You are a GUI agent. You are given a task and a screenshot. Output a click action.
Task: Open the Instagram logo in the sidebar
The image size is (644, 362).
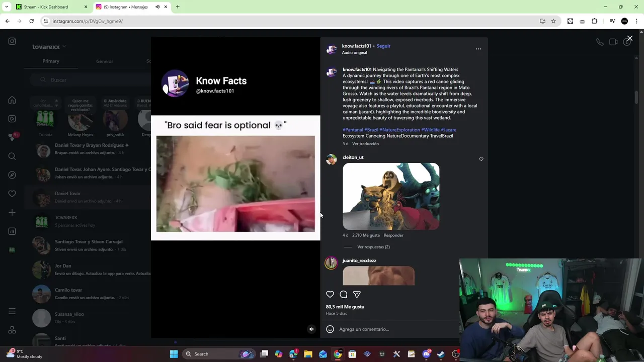pos(12,41)
